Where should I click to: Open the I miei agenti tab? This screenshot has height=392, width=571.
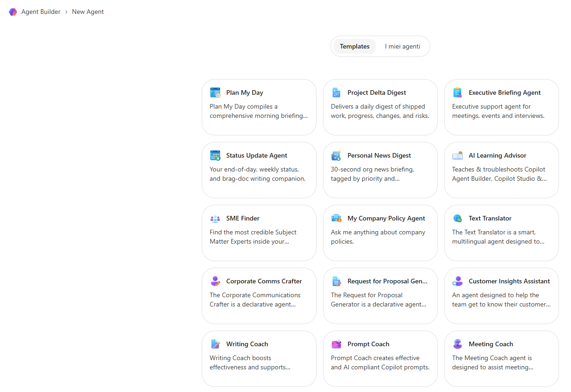(403, 46)
